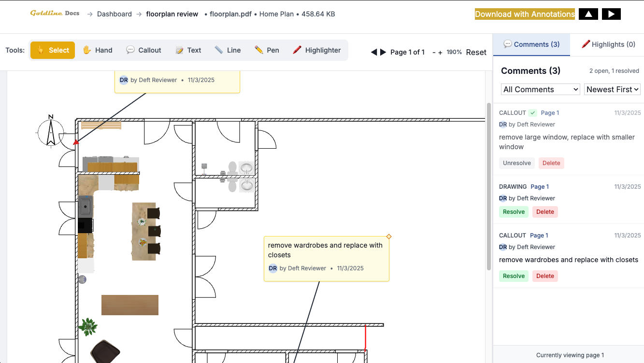Screen dimensions: 644x363
Task: Go to the previous page arrow
Action: click(x=374, y=52)
